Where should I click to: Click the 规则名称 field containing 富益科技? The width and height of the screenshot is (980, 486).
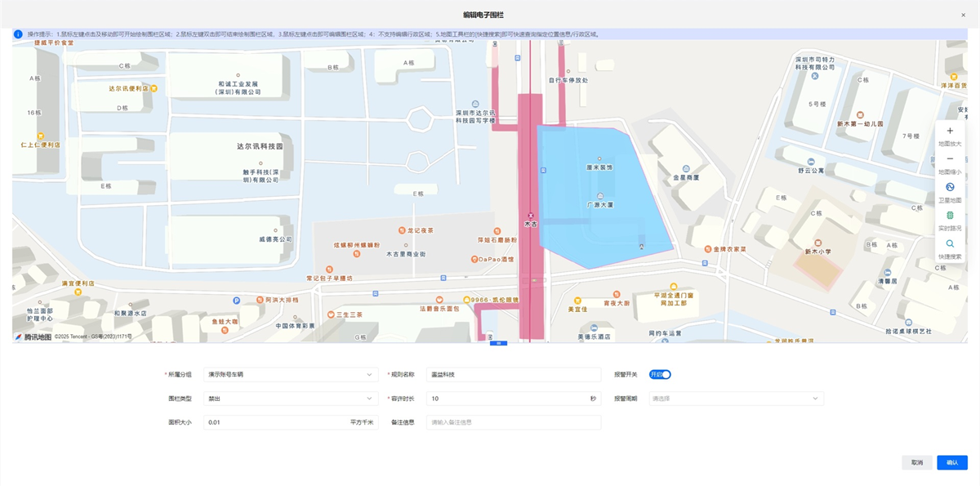[x=514, y=375]
